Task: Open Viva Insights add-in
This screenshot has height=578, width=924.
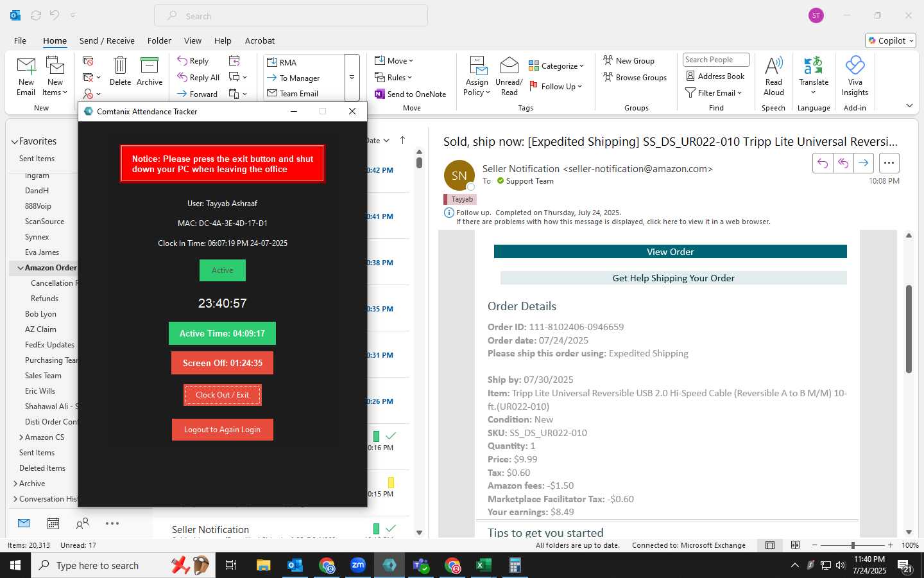Action: pos(855,76)
